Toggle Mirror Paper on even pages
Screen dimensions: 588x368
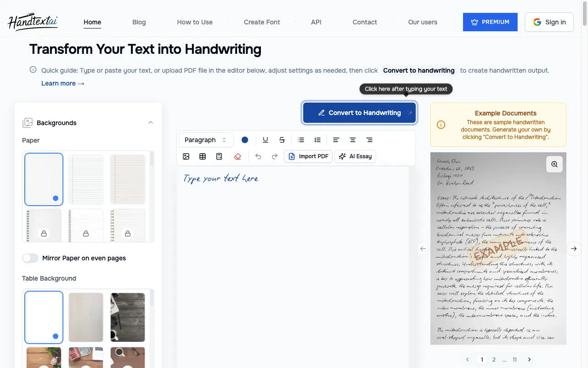point(30,258)
